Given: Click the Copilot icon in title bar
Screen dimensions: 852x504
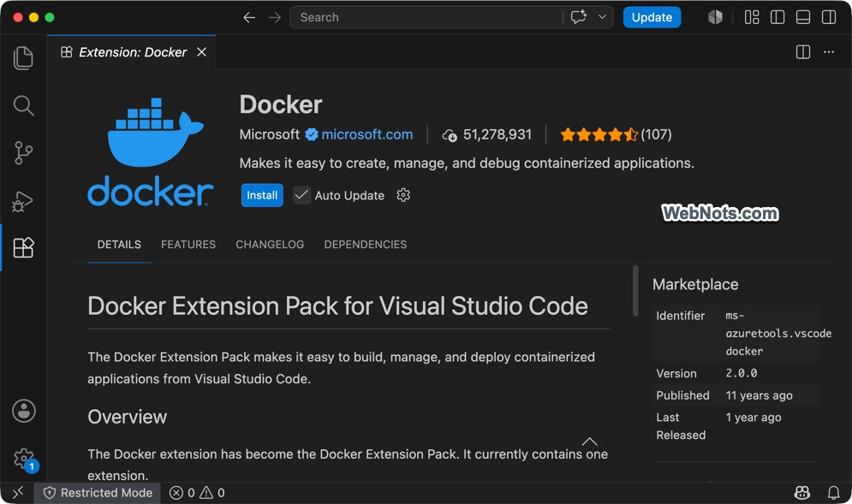Looking at the screenshot, I should [x=715, y=17].
